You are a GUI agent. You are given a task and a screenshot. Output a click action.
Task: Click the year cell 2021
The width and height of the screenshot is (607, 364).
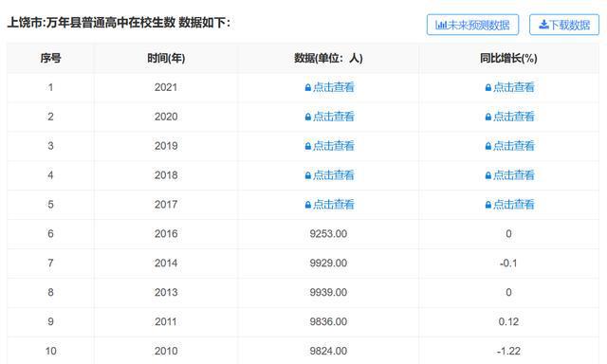pyautogui.click(x=166, y=87)
